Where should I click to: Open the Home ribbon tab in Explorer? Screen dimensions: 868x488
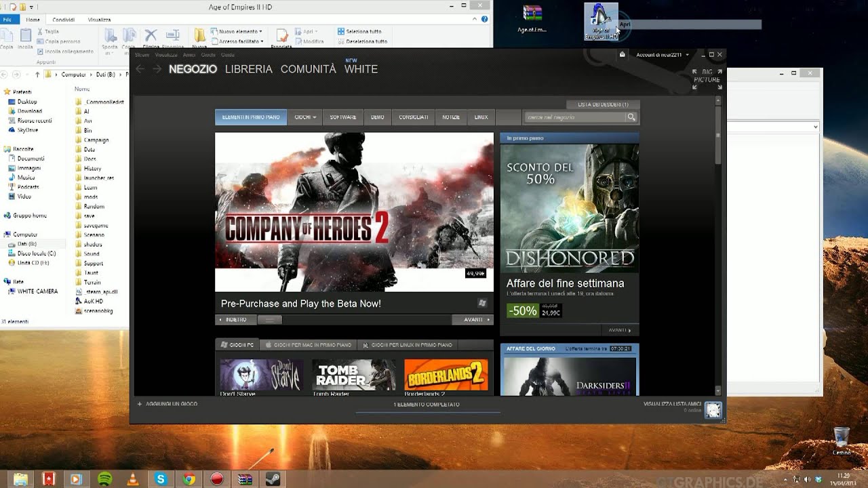click(33, 20)
